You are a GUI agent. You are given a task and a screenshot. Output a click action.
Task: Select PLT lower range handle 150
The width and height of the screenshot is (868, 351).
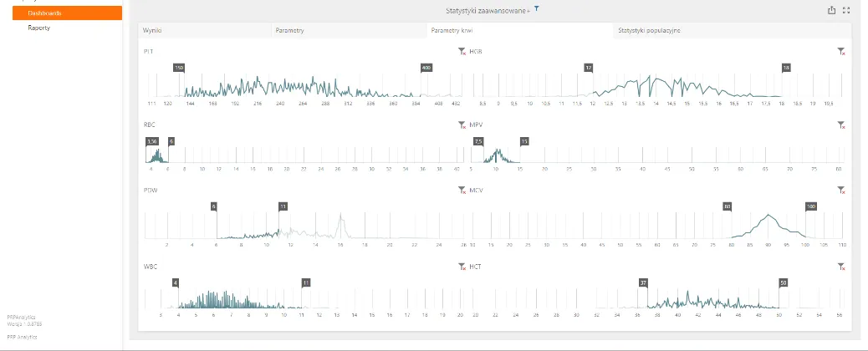click(x=179, y=68)
